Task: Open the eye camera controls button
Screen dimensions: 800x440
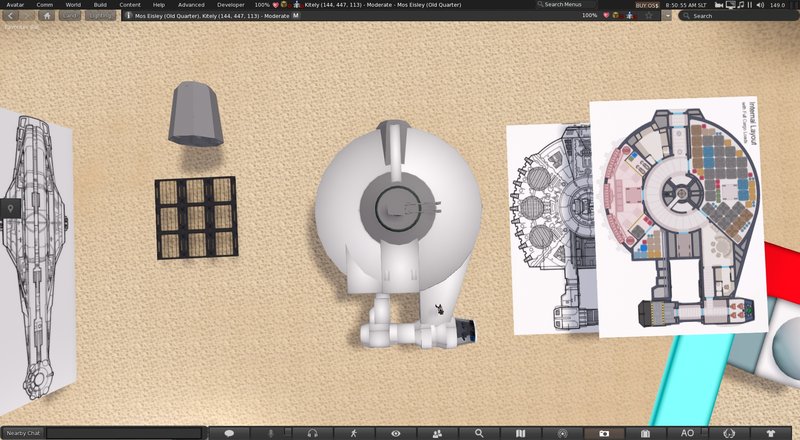Action: 395,433
